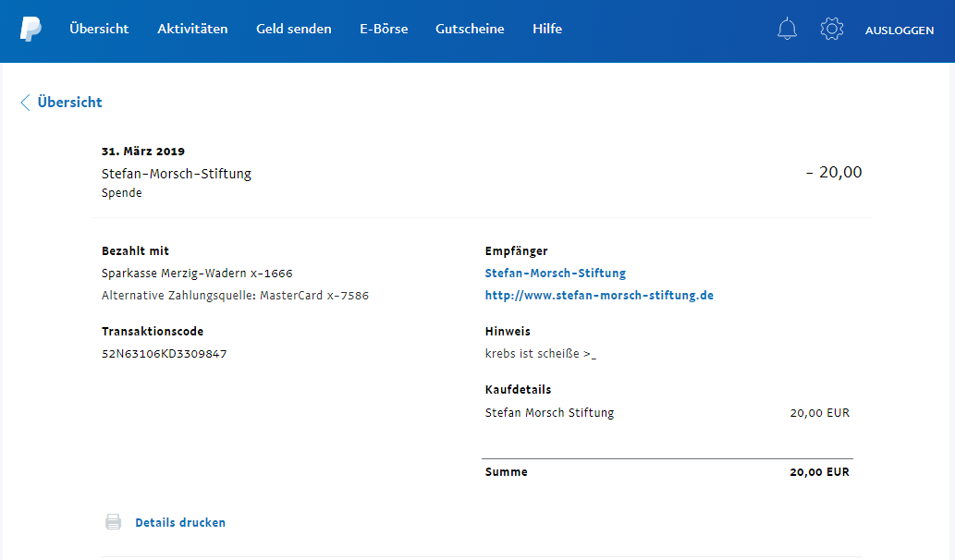
Task: Click the amount – 20,00 at top right
Action: [x=834, y=172]
